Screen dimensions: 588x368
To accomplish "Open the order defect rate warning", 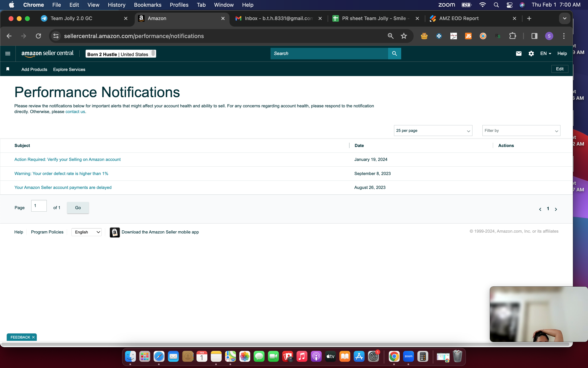I will (x=61, y=174).
